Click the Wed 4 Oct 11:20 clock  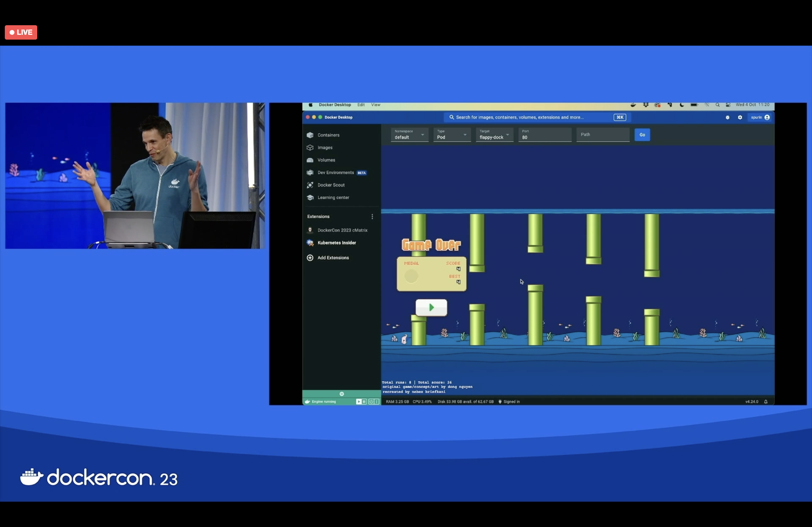point(752,105)
